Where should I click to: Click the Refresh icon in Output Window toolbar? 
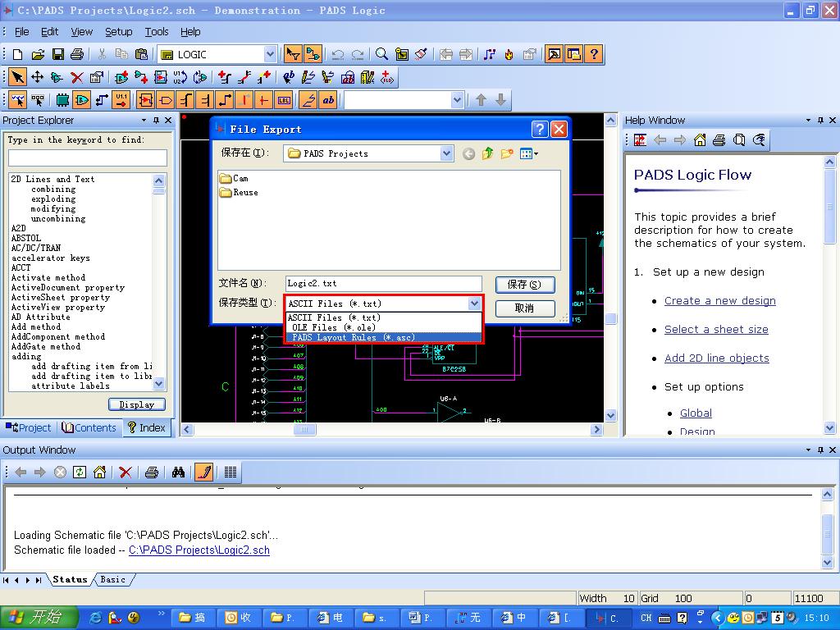[80, 472]
